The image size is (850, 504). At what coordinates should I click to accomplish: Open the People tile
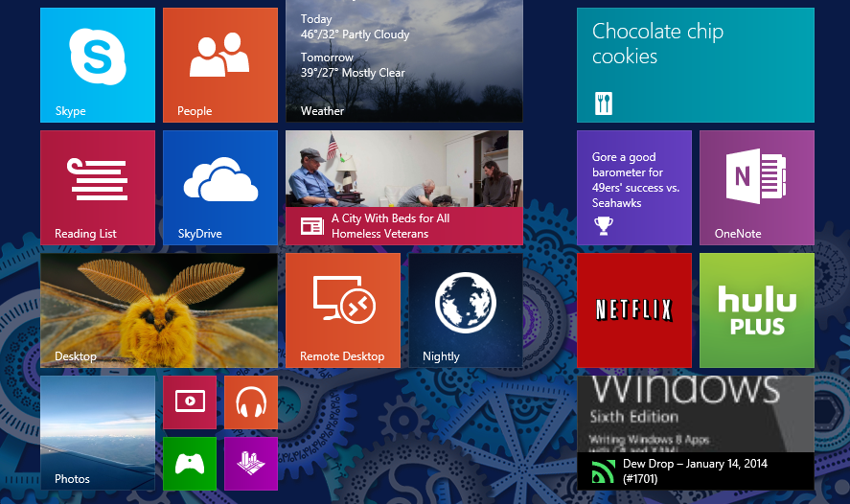[x=220, y=65]
